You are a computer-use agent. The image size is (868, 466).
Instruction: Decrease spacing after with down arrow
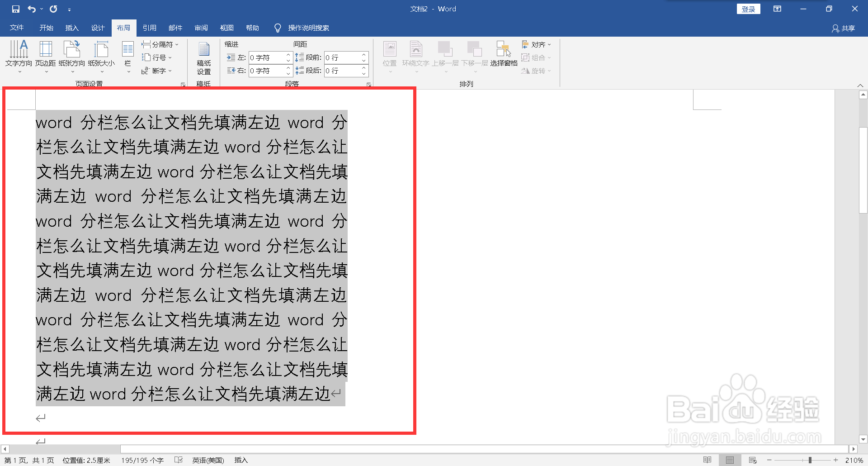(x=364, y=74)
